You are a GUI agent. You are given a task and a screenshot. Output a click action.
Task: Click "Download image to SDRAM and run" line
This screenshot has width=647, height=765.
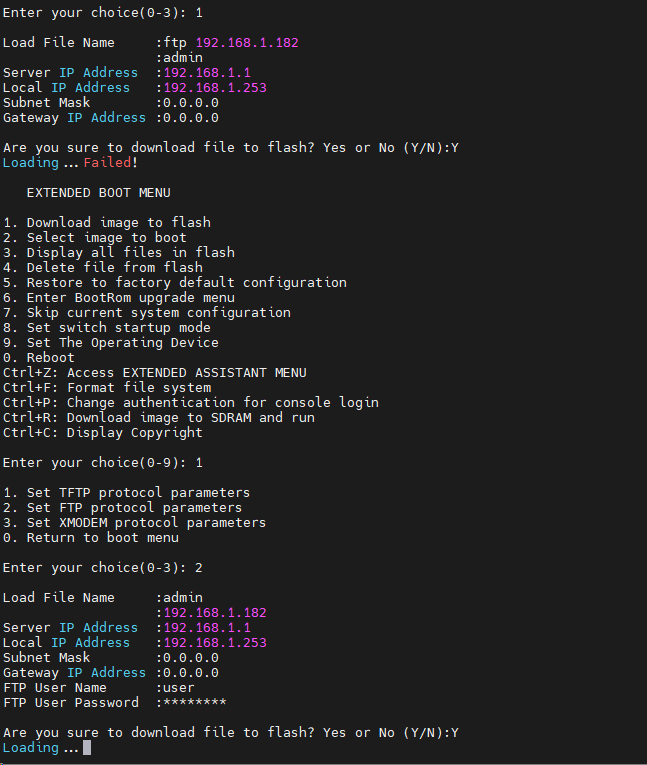coord(159,418)
